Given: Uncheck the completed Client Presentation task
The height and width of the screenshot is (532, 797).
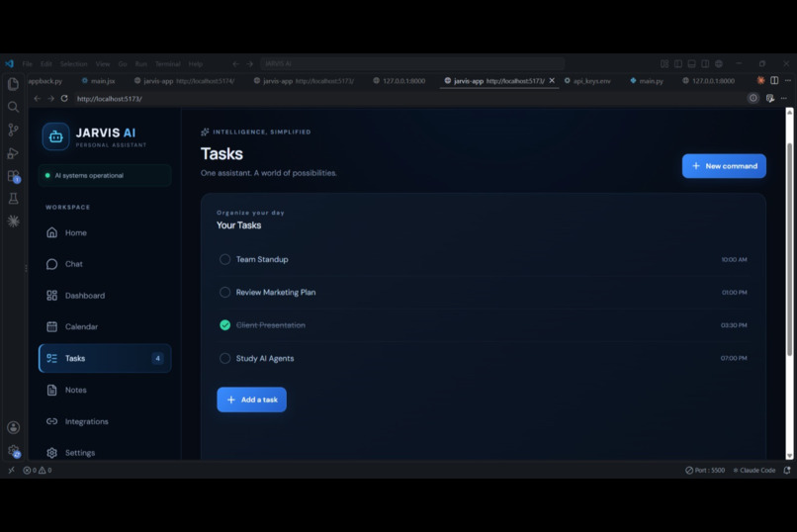Looking at the screenshot, I should [x=224, y=325].
